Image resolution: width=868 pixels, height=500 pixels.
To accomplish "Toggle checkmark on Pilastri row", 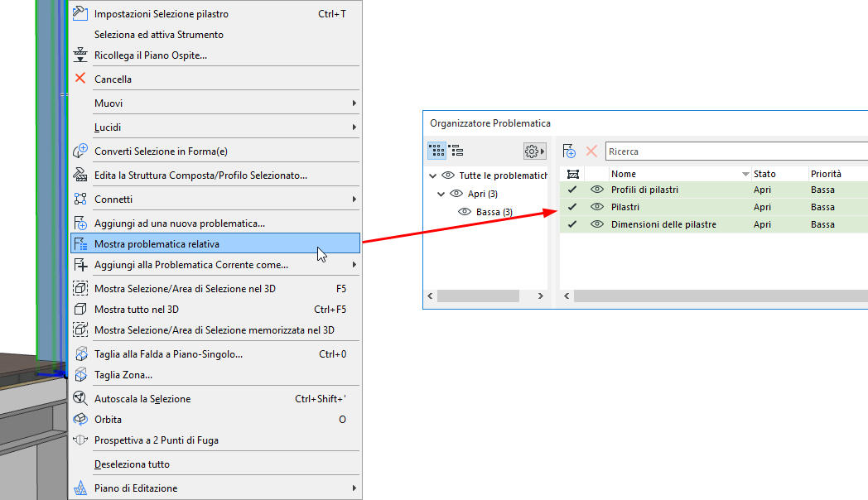I will (x=572, y=207).
